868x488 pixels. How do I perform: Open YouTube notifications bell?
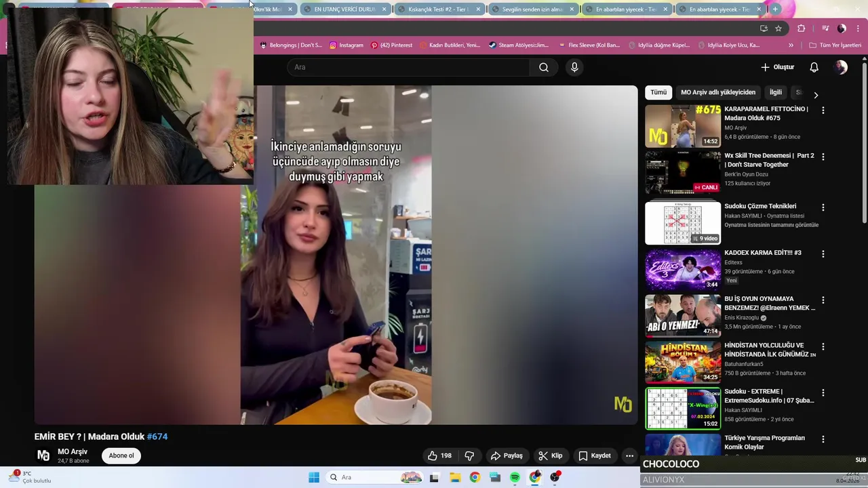814,67
